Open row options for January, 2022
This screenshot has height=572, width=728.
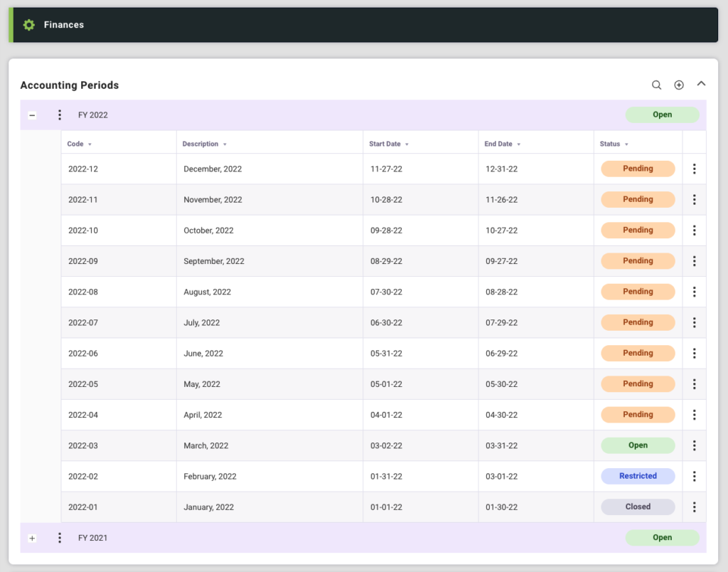coord(694,507)
